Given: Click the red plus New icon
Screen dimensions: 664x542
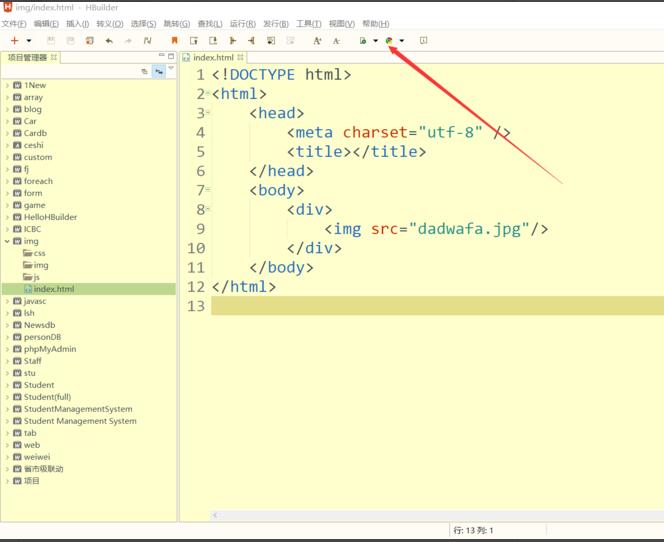Looking at the screenshot, I should [x=14, y=41].
